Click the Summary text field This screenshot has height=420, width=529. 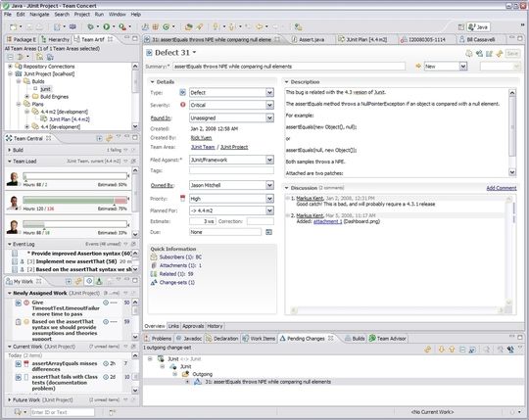tap(289, 67)
